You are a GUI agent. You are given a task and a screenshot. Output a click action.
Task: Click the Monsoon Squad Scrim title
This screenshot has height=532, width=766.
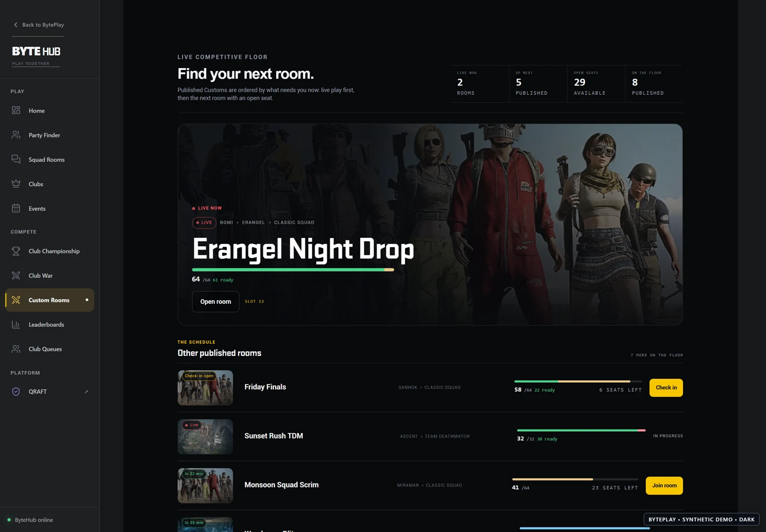coord(282,485)
